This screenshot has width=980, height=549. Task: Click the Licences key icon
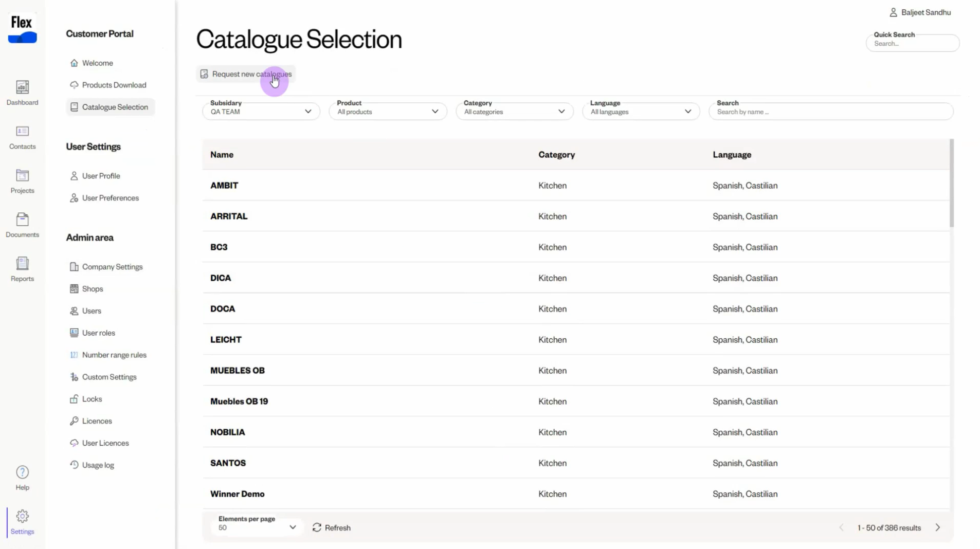point(74,421)
